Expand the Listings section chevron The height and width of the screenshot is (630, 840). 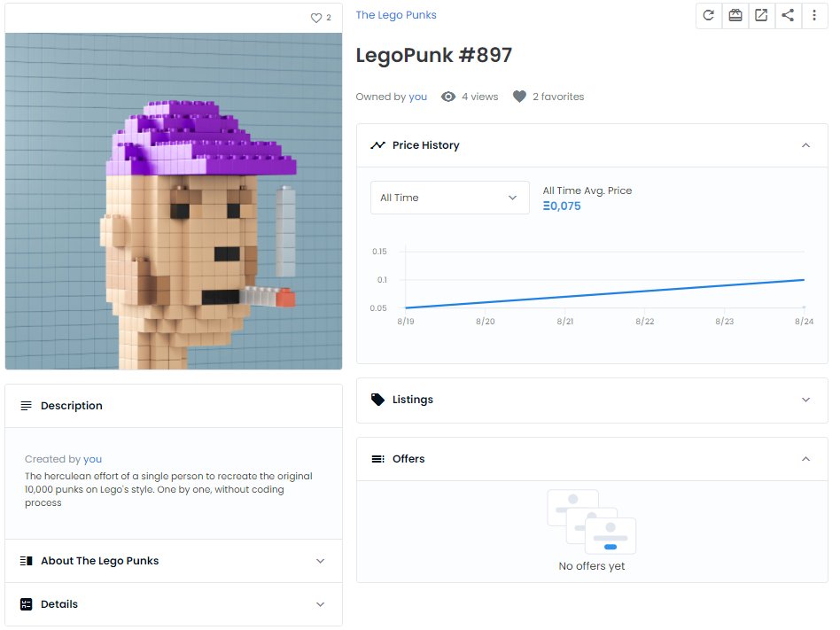(x=805, y=400)
